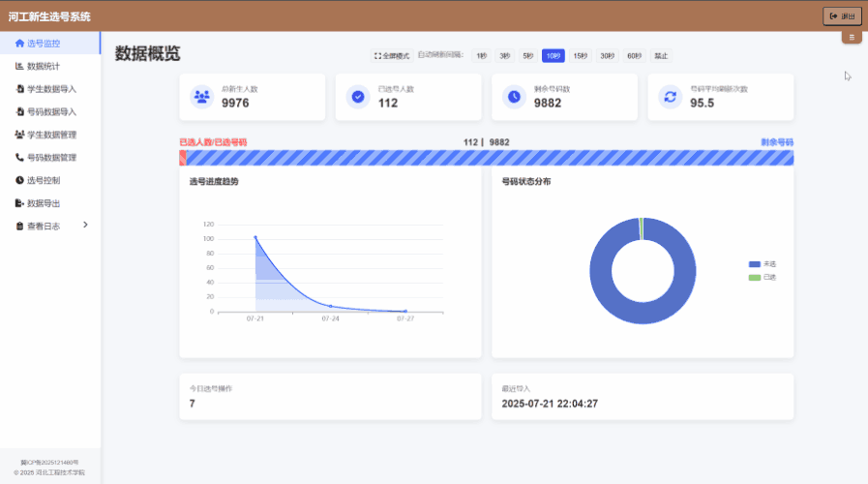
Task: Enter fullscreen with 全屏模式 button
Action: coord(392,56)
